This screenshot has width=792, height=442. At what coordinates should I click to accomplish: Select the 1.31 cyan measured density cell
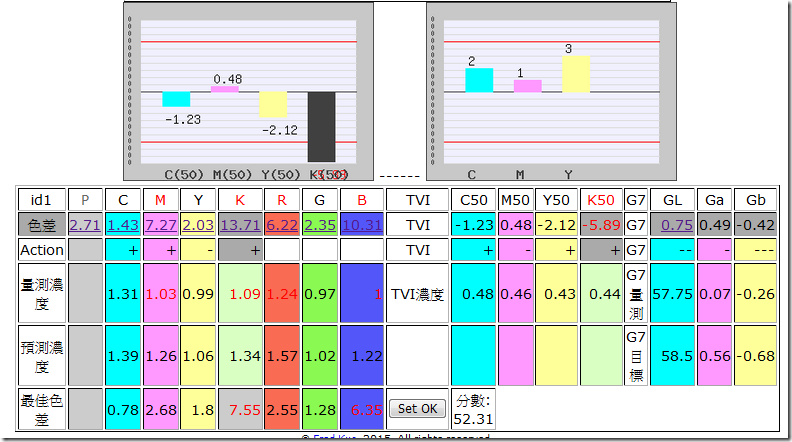pyautogui.click(x=123, y=293)
